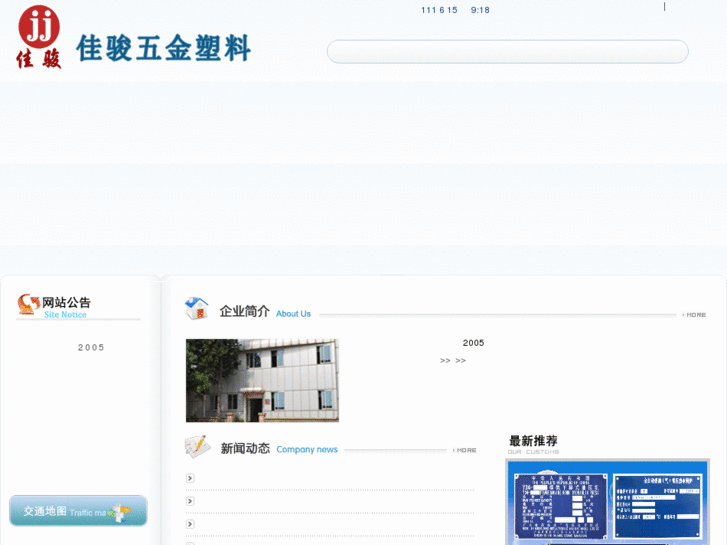Click the 网站公告 heading

(66, 302)
